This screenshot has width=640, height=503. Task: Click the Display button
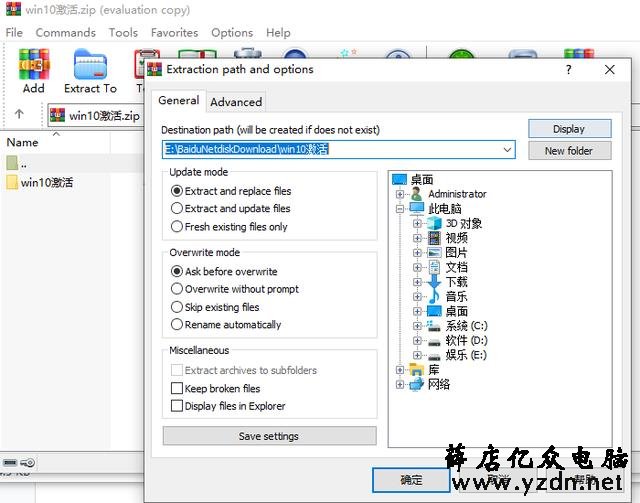(569, 129)
